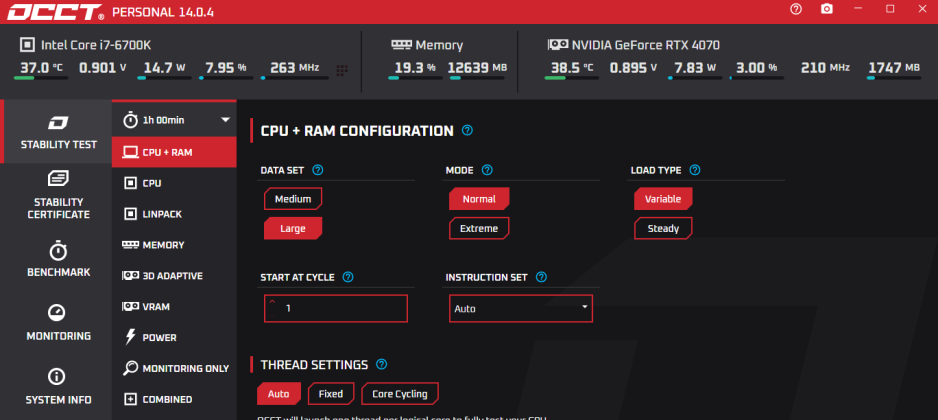This screenshot has height=420, width=938.
Task: Click the Monitoring gauge icon
Action: [56, 313]
